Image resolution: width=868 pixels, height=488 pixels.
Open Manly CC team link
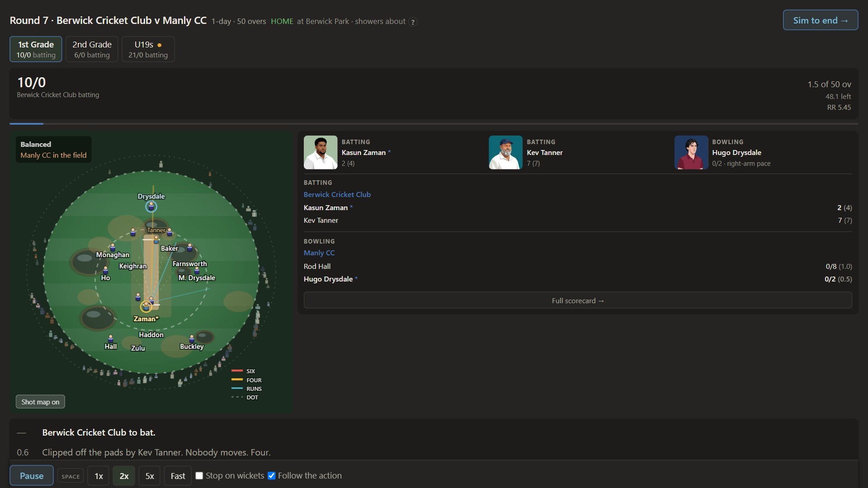coord(319,253)
